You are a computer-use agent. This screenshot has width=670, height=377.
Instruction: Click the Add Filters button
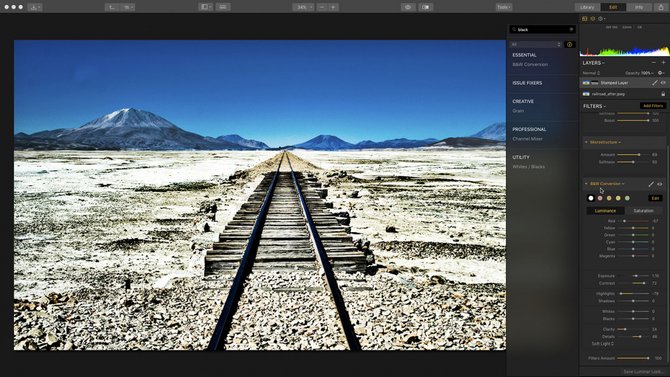(652, 106)
